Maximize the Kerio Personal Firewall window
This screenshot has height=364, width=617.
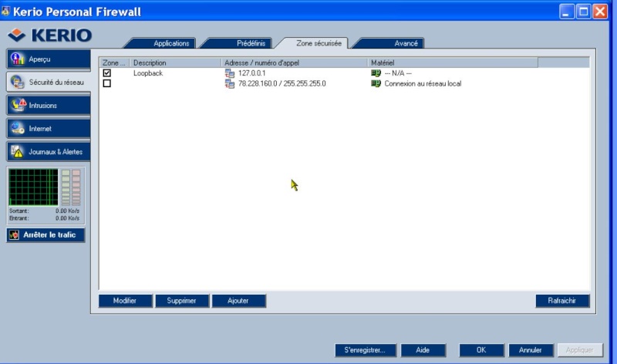pos(584,12)
